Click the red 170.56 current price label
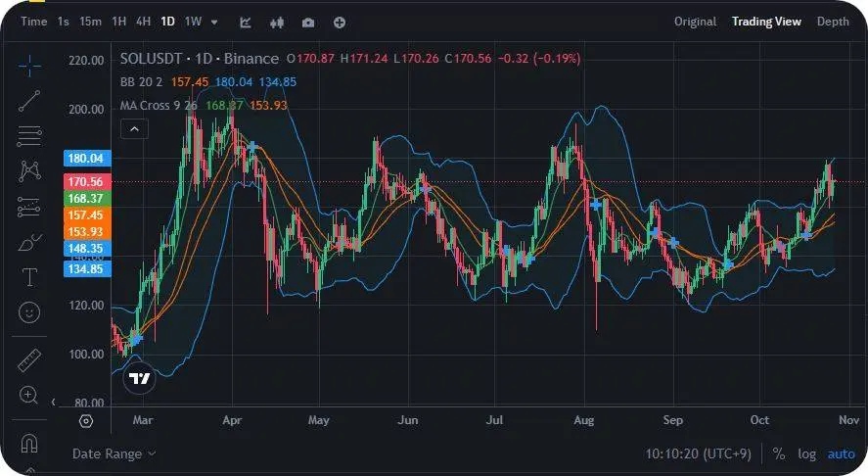 coord(87,182)
